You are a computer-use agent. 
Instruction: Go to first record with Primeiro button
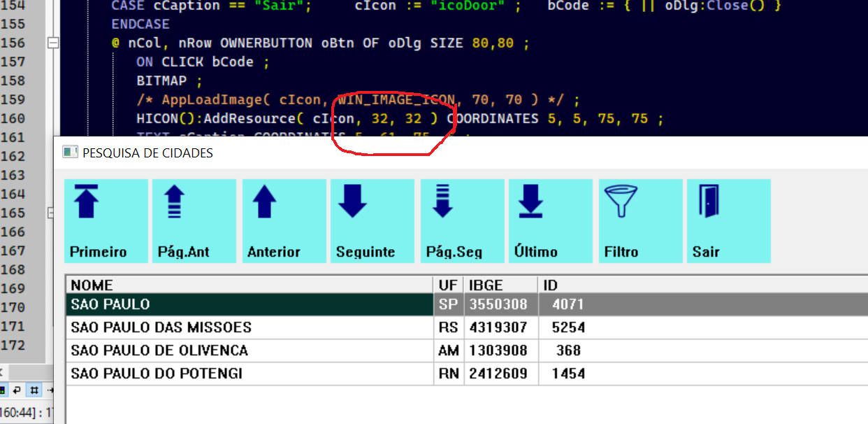point(106,221)
